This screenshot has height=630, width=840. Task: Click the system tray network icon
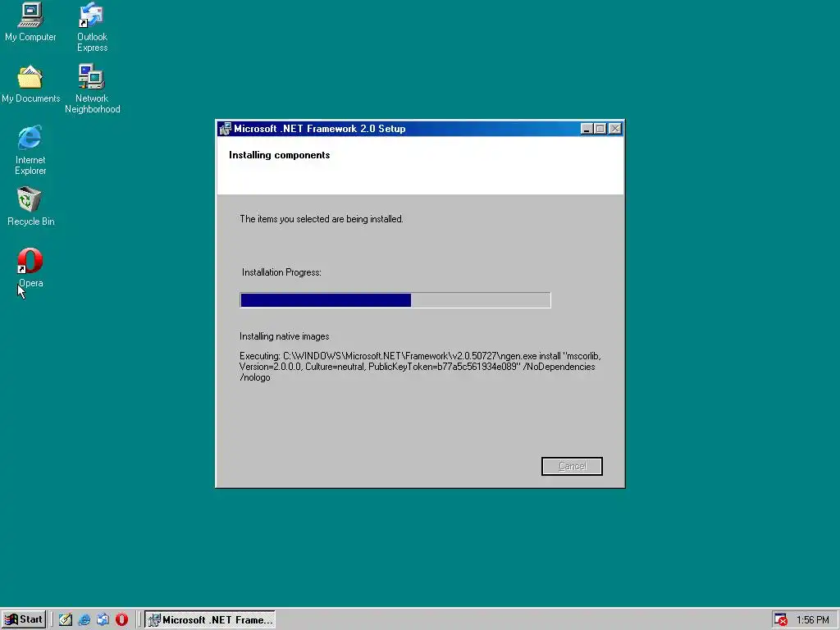tap(781, 620)
